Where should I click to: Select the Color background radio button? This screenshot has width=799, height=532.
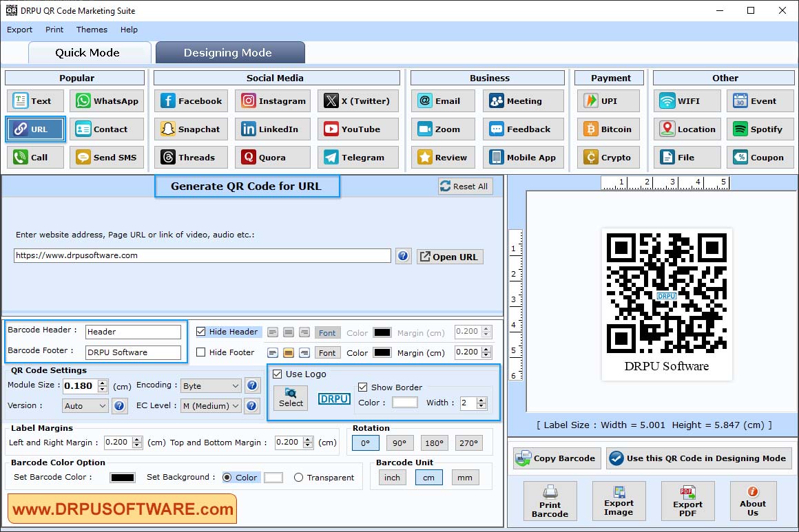[x=227, y=478]
